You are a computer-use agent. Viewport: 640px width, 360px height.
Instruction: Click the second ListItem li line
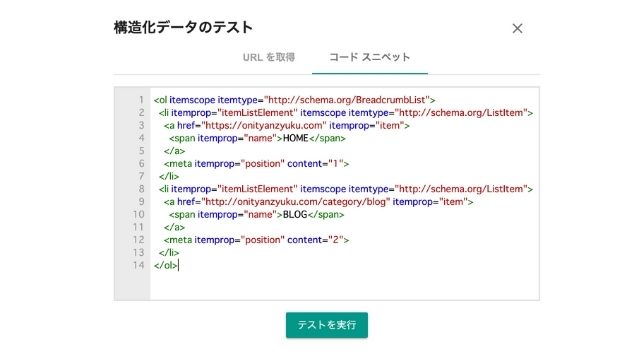coord(346,189)
